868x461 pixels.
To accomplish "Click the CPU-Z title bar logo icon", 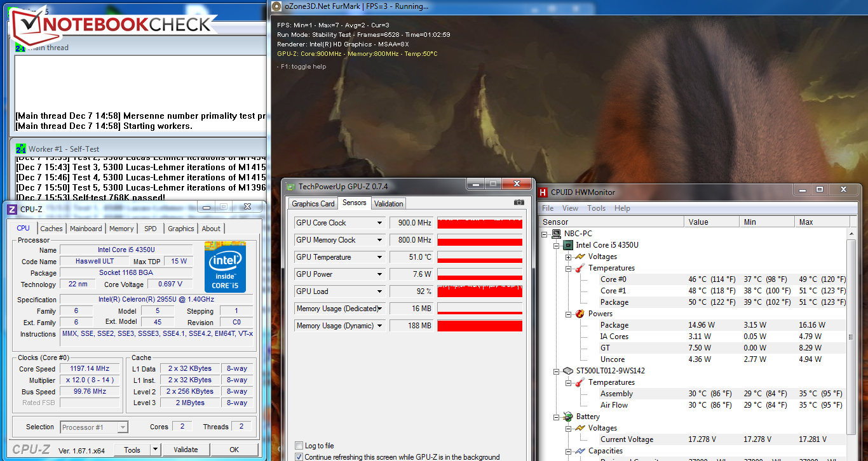I will [11, 209].
